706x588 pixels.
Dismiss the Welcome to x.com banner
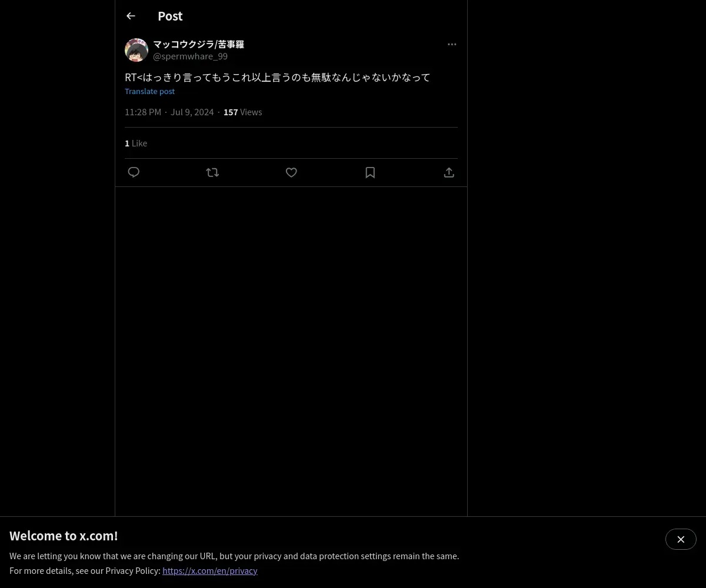(x=681, y=539)
